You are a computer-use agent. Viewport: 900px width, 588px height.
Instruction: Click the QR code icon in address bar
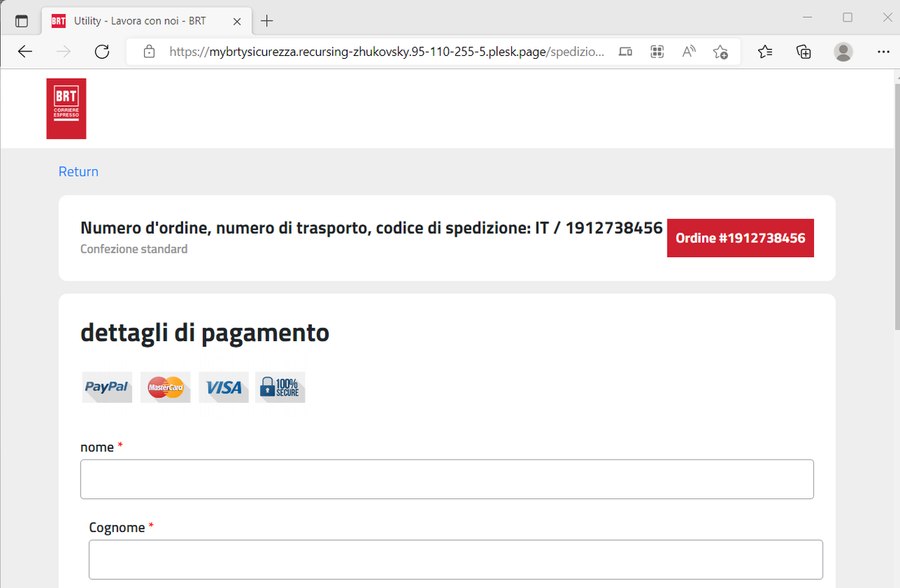tap(657, 51)
